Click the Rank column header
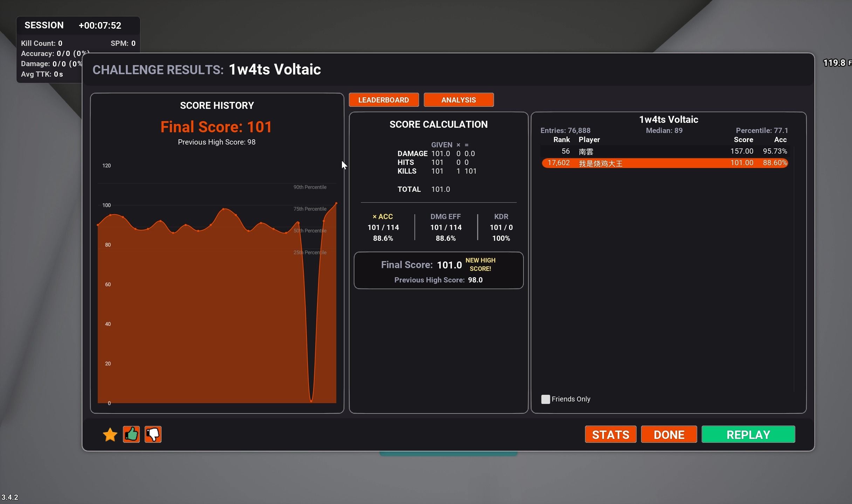 pos(562,140)
